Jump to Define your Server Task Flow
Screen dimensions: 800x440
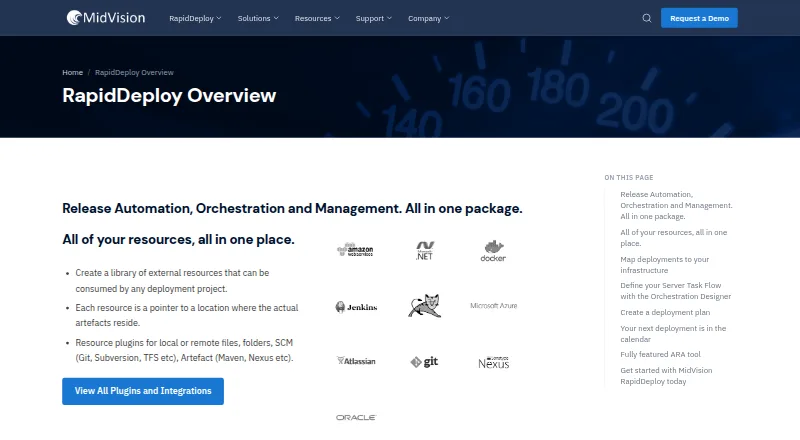[x=676, y=291]
